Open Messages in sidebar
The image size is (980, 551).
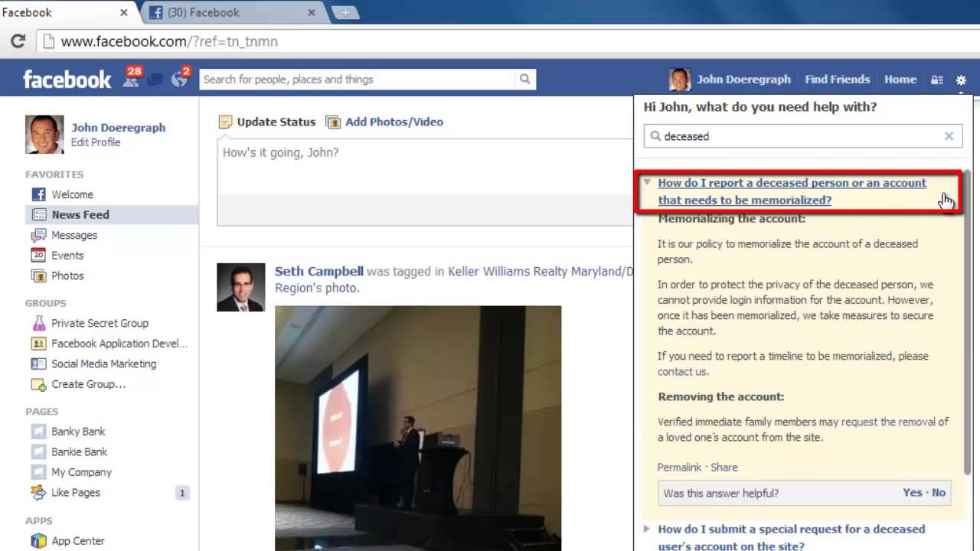click(74, 235)
